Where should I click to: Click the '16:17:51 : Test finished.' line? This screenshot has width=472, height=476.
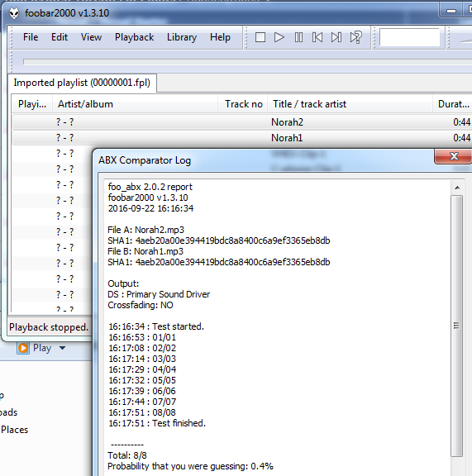pyautogui.click(x=157, y=423)
